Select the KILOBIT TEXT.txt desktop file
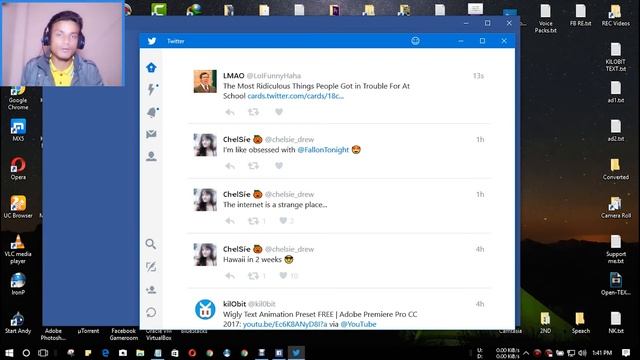Screen dimensions: 640x360 tap(616, 57)
